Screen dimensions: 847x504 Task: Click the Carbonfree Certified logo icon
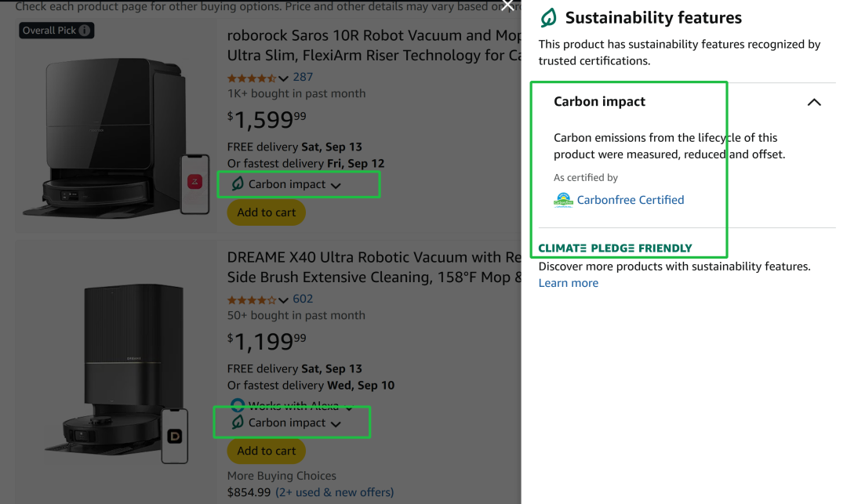tap(563, 200)
